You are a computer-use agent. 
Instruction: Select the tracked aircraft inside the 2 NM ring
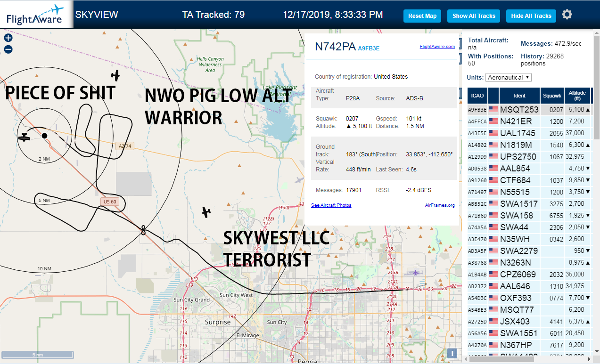coord(24,137)
